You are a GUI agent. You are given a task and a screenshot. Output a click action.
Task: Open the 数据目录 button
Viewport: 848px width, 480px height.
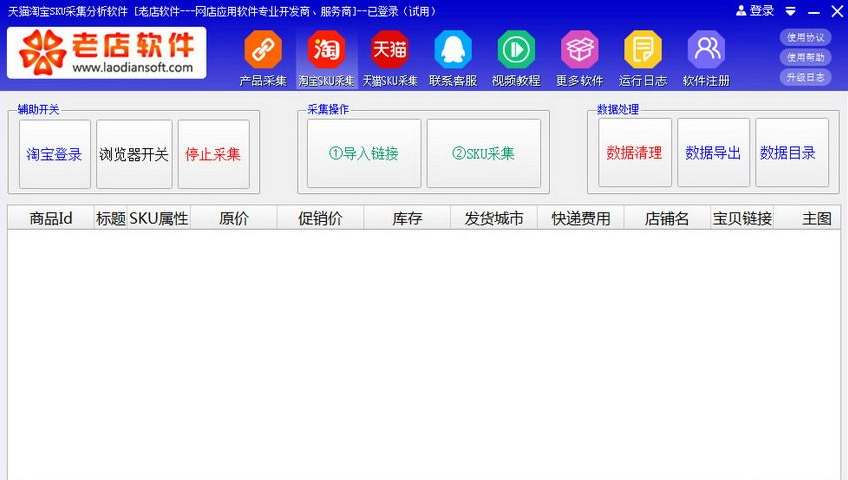tap(792, 153)
